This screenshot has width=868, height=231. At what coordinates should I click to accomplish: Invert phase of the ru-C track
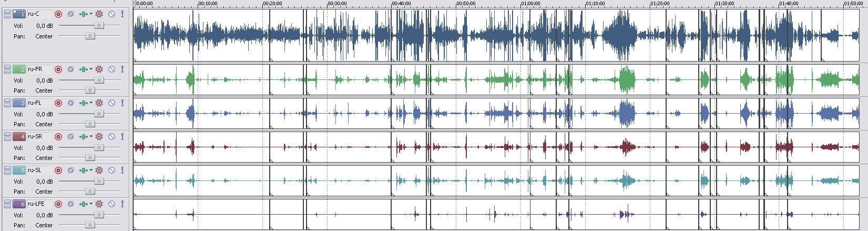tap(70, 14)
